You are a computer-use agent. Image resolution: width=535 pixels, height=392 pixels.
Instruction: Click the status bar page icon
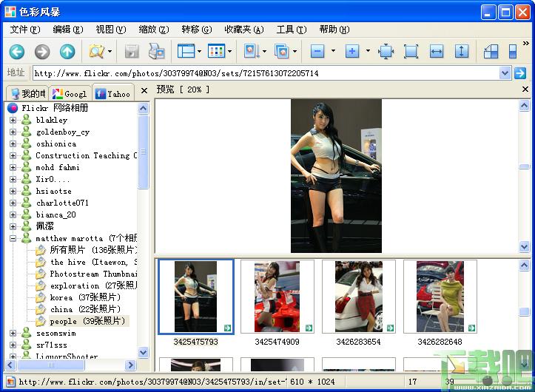coord(10,382)
